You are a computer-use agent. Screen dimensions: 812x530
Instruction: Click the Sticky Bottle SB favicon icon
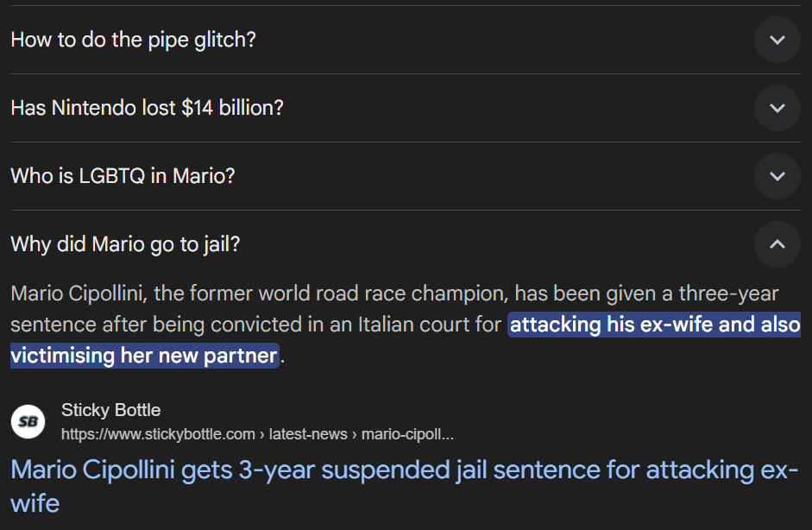[28, 421]
